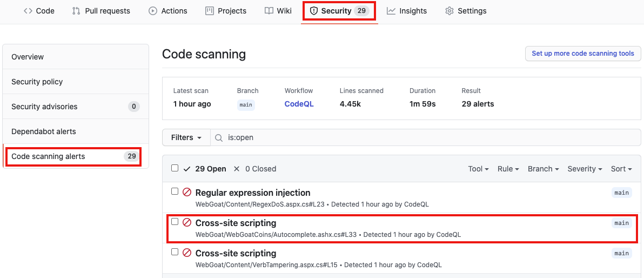This screenshot has height=278, width=644.
Task: Open the Rule filter dropdown
Action: 508,169
